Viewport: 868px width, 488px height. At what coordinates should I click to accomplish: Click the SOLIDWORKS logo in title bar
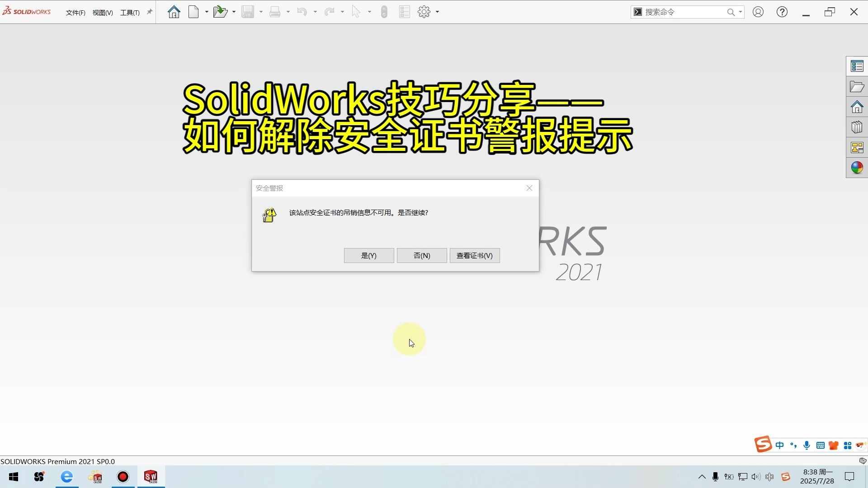[27, 11]
